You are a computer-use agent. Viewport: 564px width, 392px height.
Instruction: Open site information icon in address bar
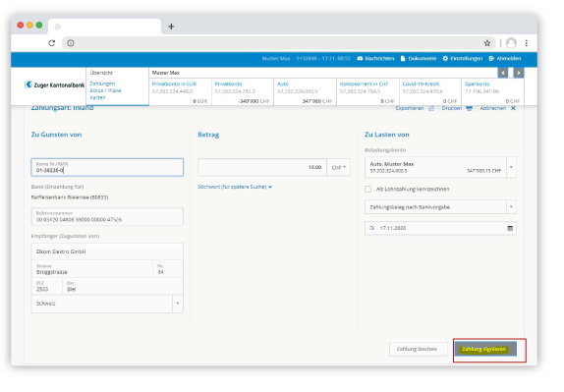pos(71,43)
